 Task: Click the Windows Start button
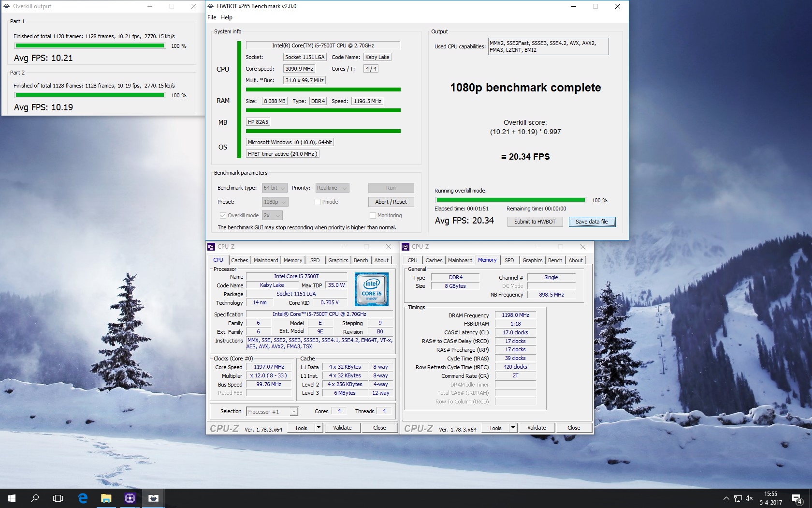(12, 498)
